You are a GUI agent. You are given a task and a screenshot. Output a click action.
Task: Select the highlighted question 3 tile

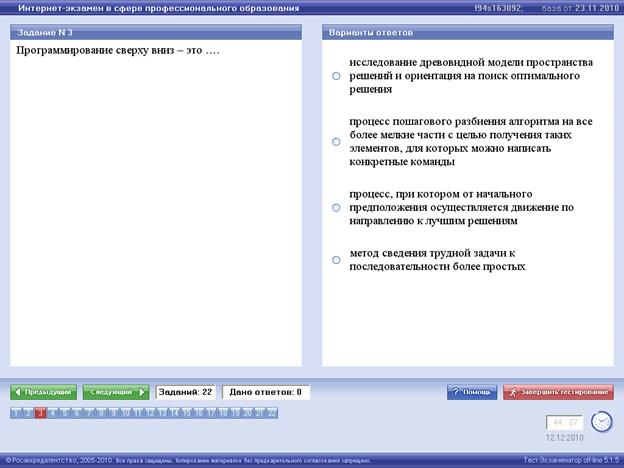(x=40, y=412)
